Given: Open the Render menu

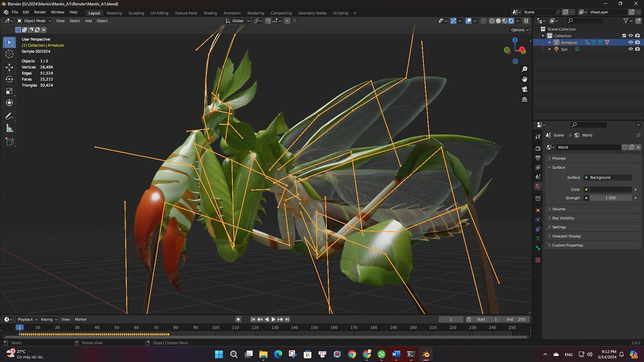Looking at the screenshot, I should click(40, 12).
